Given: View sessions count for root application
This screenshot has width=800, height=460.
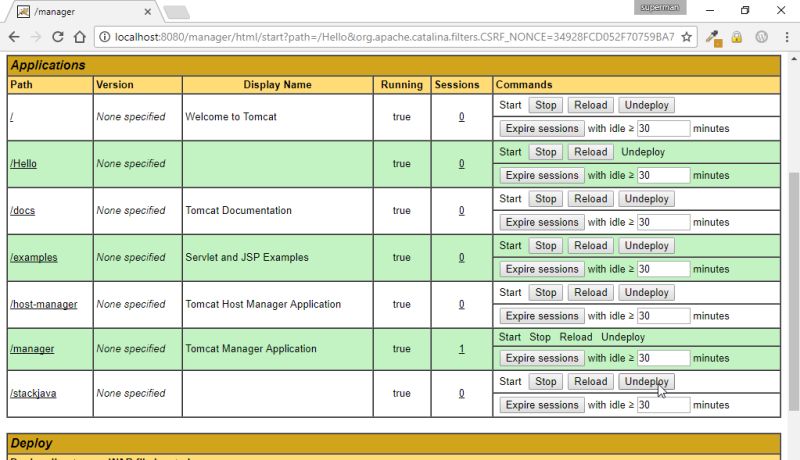Looking at the screenshot, I should [461, 117].
